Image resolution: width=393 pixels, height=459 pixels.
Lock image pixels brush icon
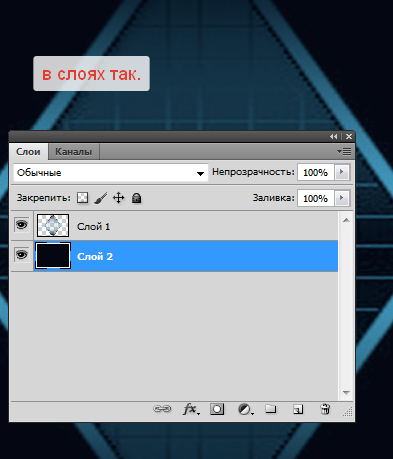click(x=101, y=198)
